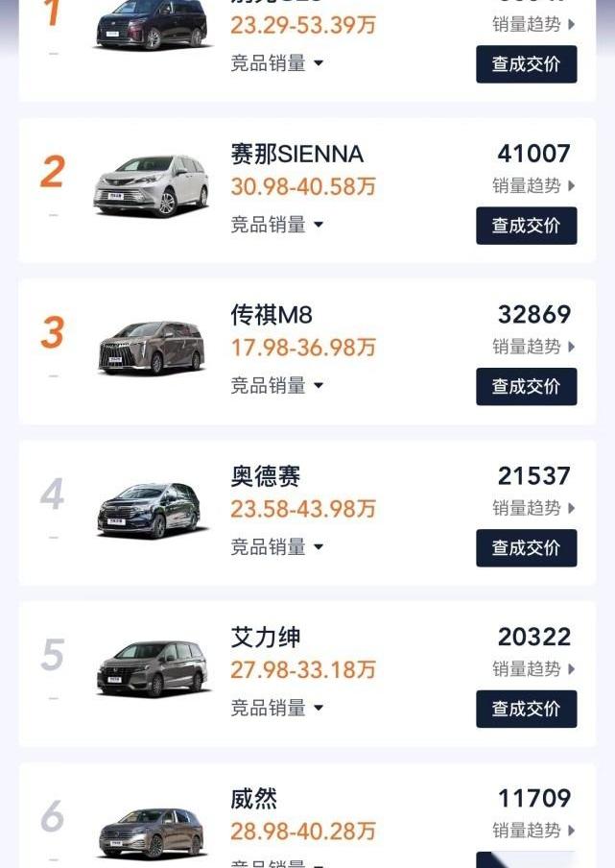Viewport: 615px width, 868px height.
Task: Click 查成交价 button for 赛那SIENNA
Action: 526,226
